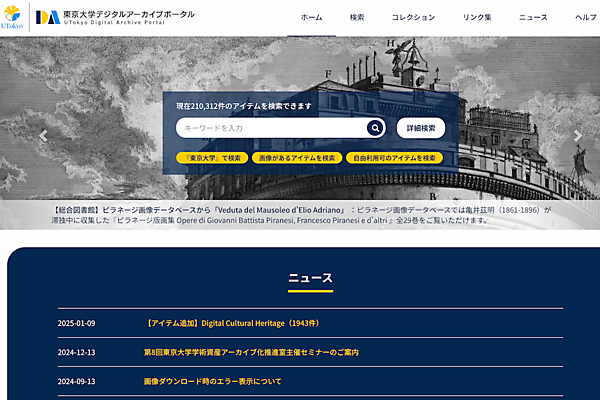Click 画像があるアイテムを検索 button
Image resolution: width=600 pixels, height=400 pixels.
[297, 158]
